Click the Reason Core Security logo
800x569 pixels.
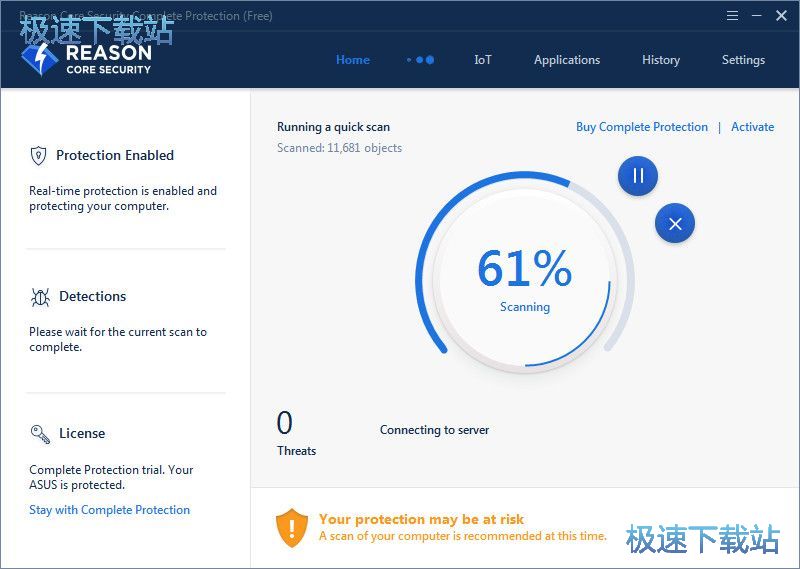click(x=87, y=59)
